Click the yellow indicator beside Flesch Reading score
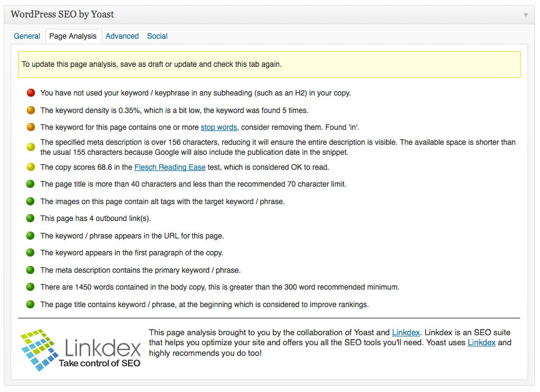The image size is (540, 392). tap(31, 167)
